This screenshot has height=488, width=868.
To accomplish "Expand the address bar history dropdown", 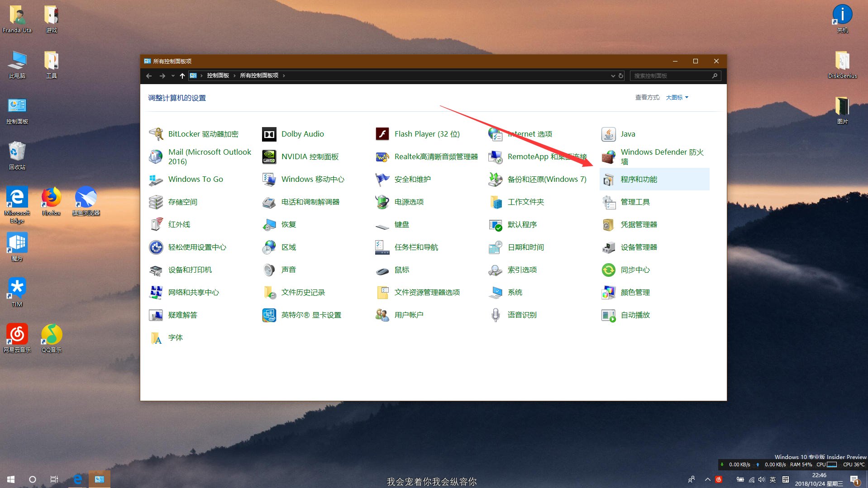I will pyautogui.click(x=613, y=76).
